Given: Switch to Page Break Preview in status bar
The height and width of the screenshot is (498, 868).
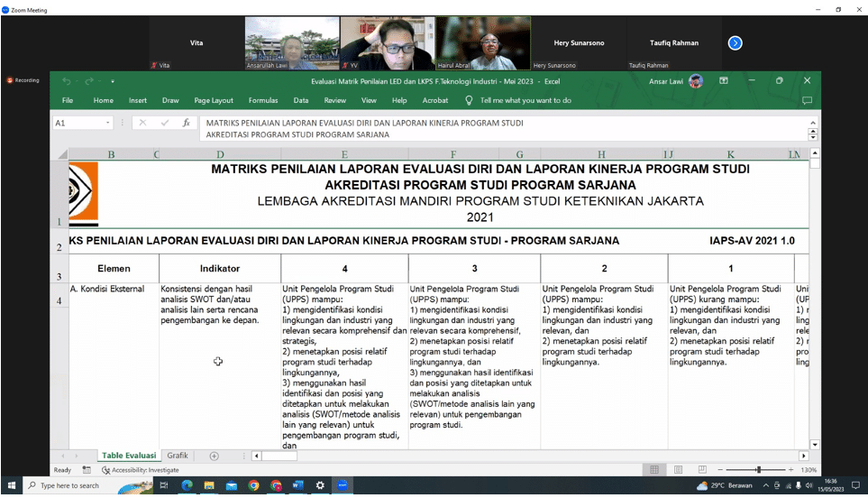Looking at the screenshot, I should click(702, 470).
